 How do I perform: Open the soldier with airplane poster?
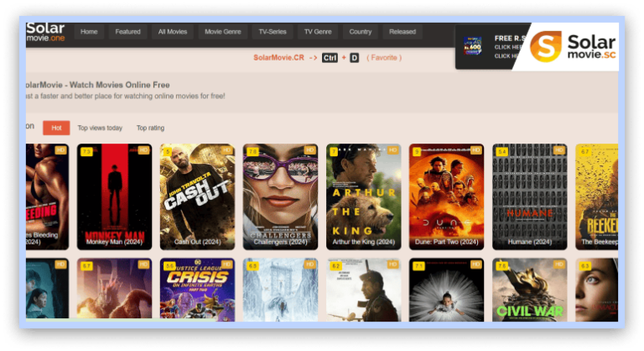(x=363, y=290)
